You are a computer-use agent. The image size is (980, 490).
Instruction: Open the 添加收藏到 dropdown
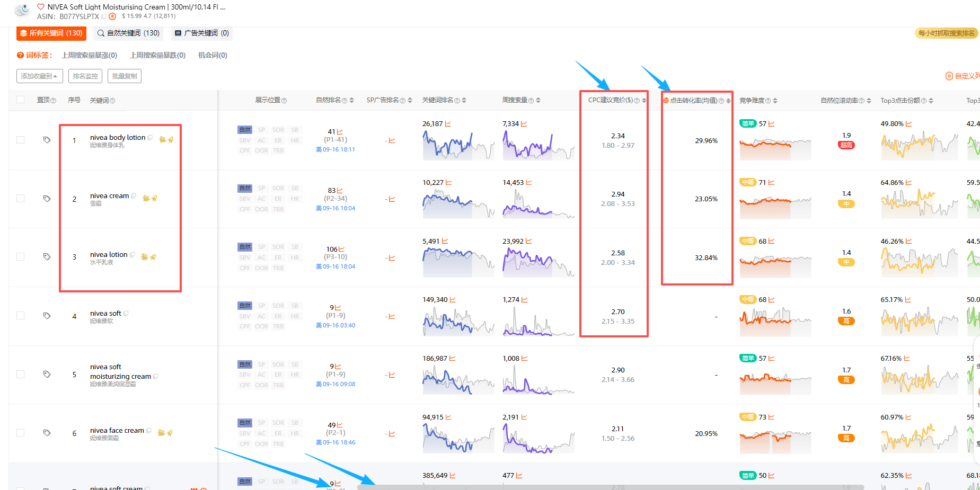(x=40, y=76)
